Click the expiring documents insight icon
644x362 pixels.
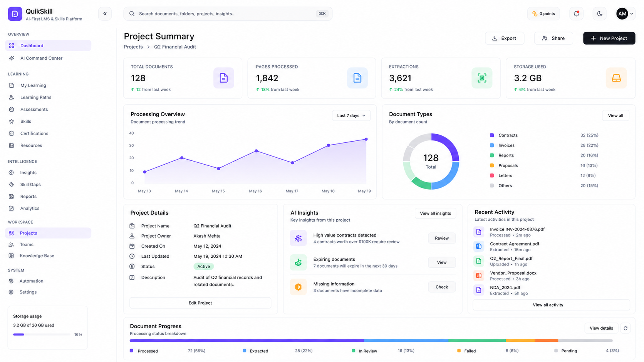(299, 262)
